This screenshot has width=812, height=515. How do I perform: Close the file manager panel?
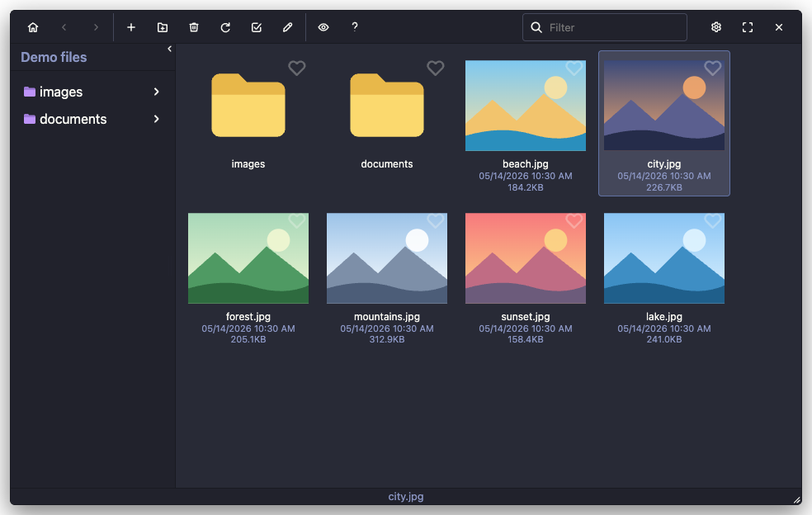(x=779, y=27)
